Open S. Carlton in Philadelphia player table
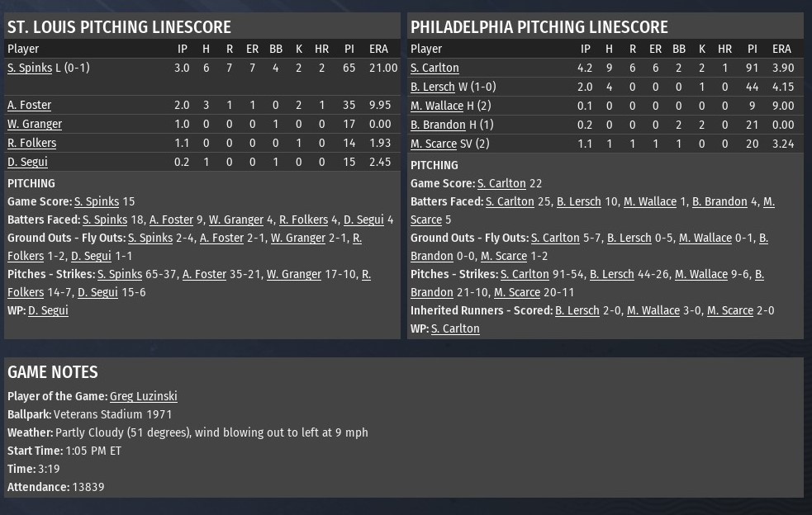The image size is (812, 515). (x=434, y=68)
